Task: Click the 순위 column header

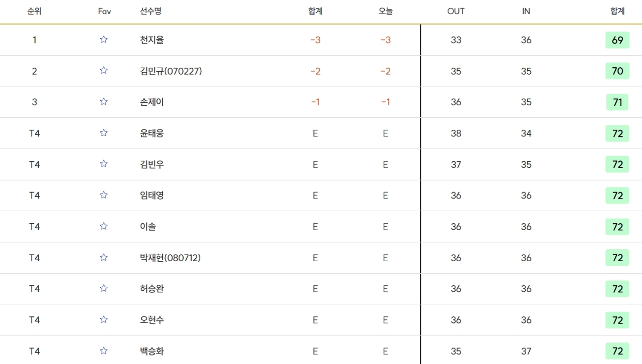Action: [34, 12]
